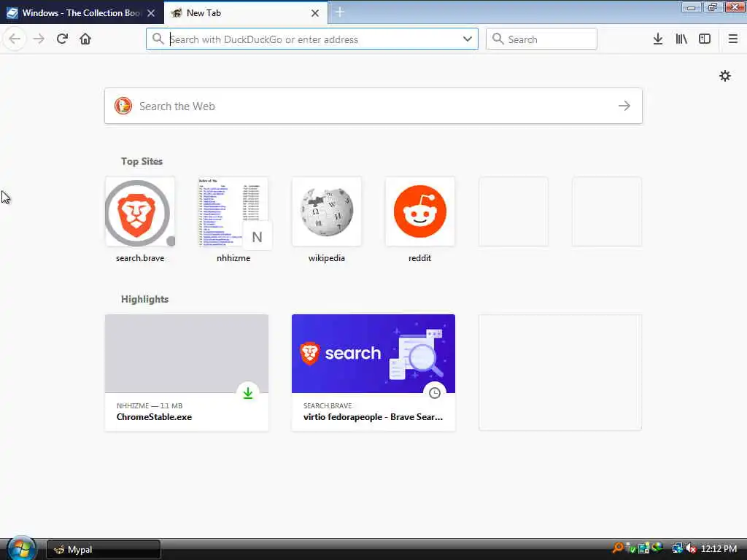
Task: Click the NHHIZME — 1.1 MB label
Action: [x=150, y=405]
